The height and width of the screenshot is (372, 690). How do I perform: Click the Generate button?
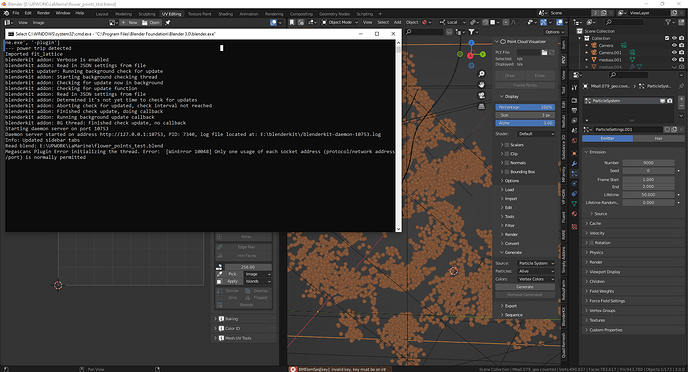[525, 287]
